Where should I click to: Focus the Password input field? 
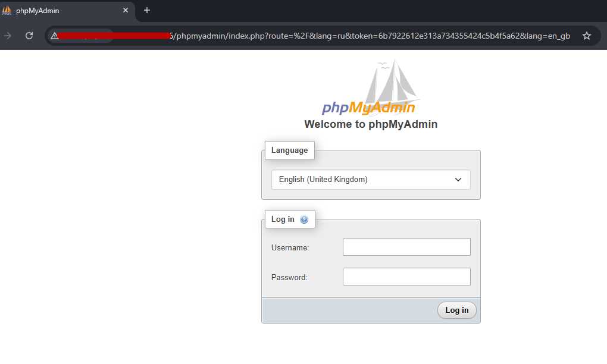[x=406, y=277]
